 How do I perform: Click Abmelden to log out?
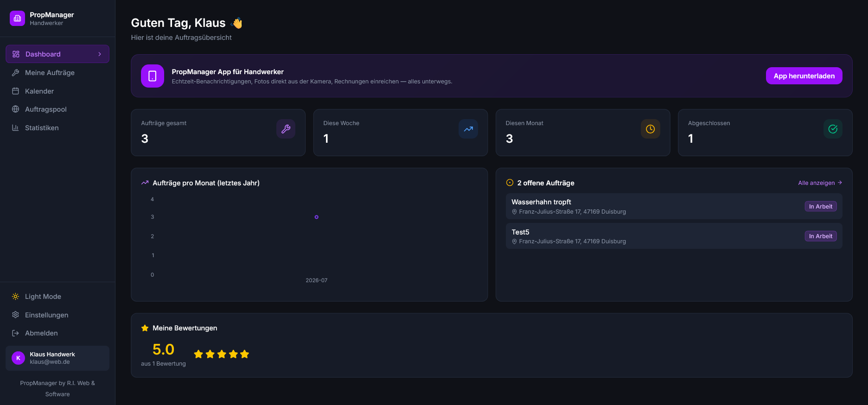pos(57,333)
